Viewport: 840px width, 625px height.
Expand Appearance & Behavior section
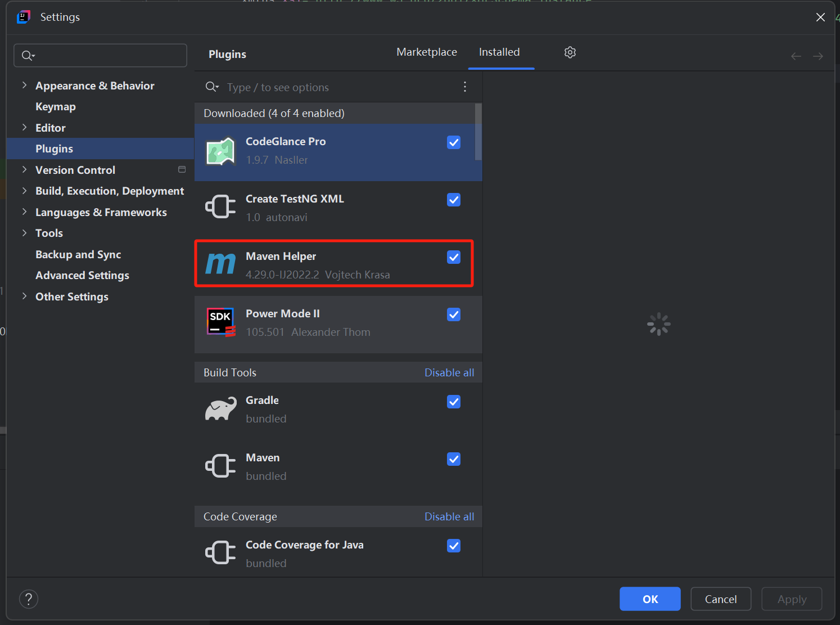[x=24, y=86]
